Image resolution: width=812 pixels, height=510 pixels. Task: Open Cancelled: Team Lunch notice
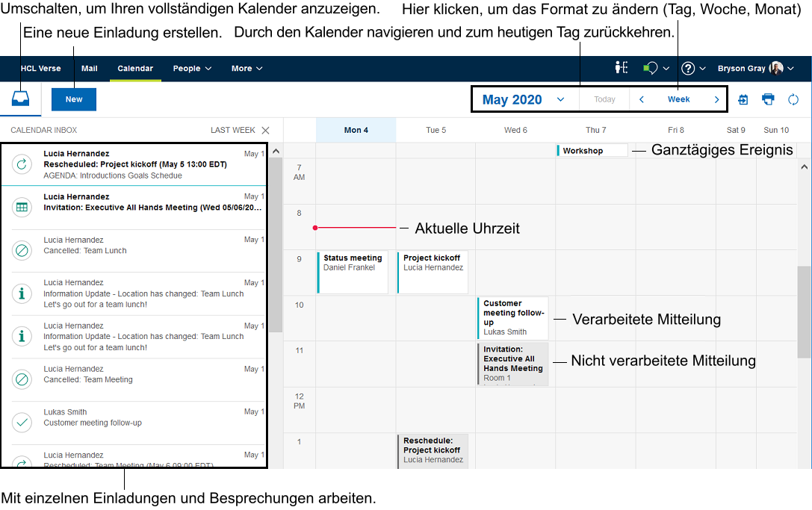click(x=134, y=251)
